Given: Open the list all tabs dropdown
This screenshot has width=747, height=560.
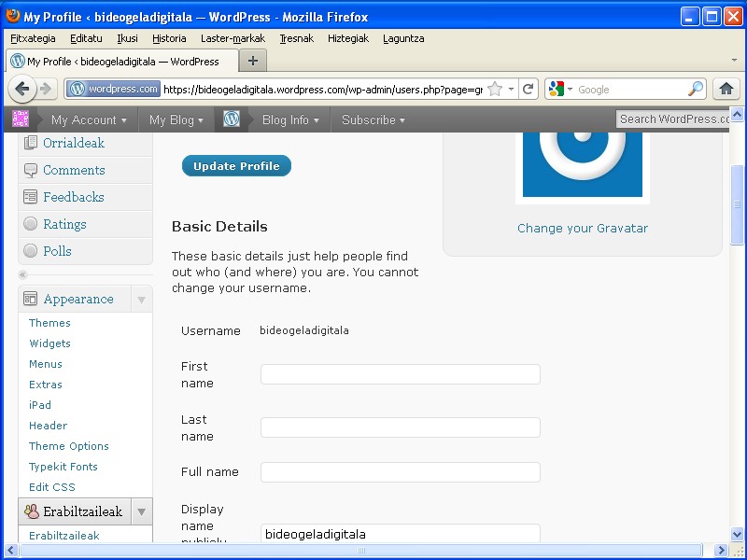Looking at the screenshot, I should (x=734, y=61).
